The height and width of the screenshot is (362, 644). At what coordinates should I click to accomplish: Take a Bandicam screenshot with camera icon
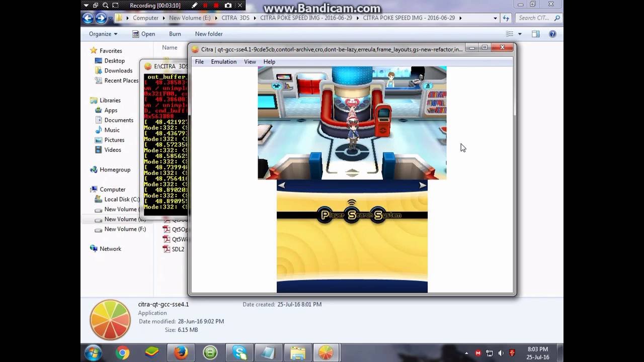click(228, 6)
